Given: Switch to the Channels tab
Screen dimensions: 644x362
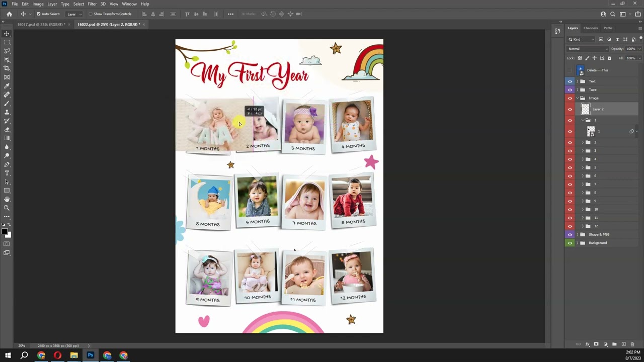Looking at the screenshot, I should coord(591,28).
